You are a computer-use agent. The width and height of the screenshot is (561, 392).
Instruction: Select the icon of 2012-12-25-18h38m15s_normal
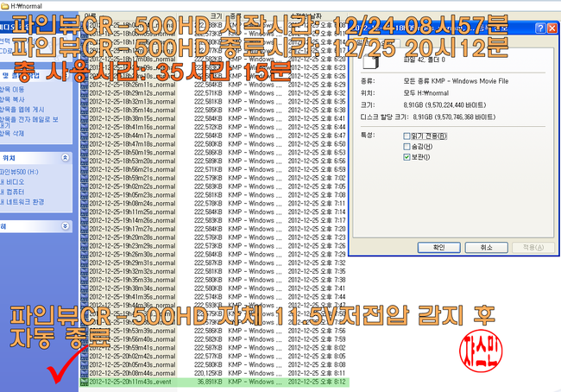(84, 119)
